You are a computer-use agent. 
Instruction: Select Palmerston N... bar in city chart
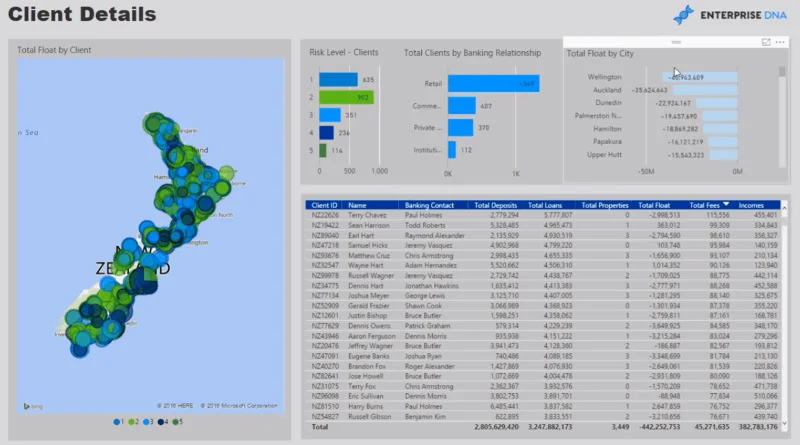[719, 116]
